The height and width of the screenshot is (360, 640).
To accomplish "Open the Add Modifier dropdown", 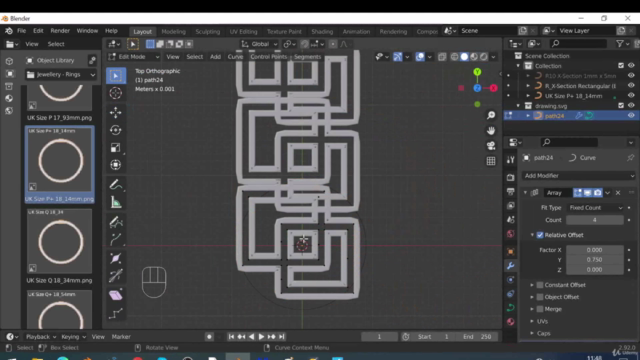I will tap(579, 176).
